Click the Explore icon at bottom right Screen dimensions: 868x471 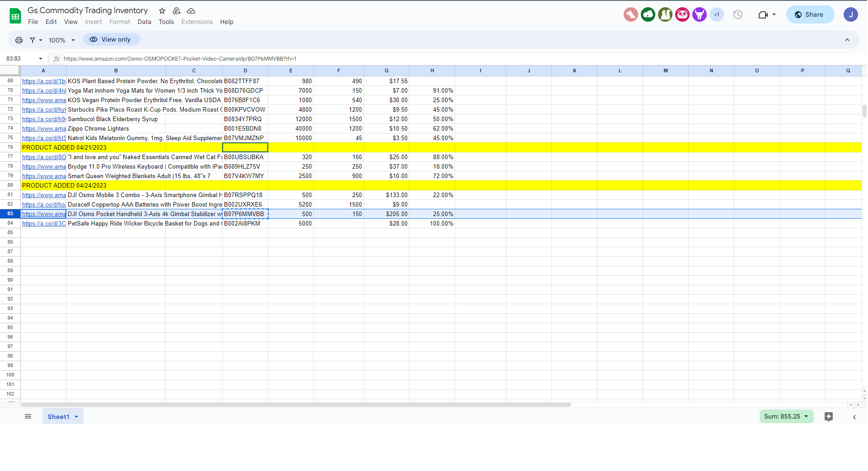(829, 417)
